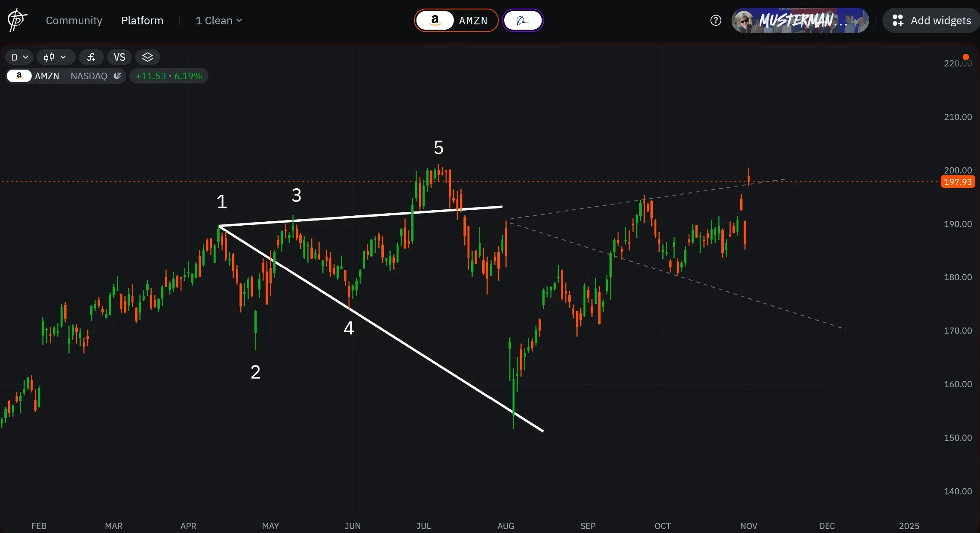980x533 pixels.
Task: Open the fx indicators button
Action: pos(91,57)
